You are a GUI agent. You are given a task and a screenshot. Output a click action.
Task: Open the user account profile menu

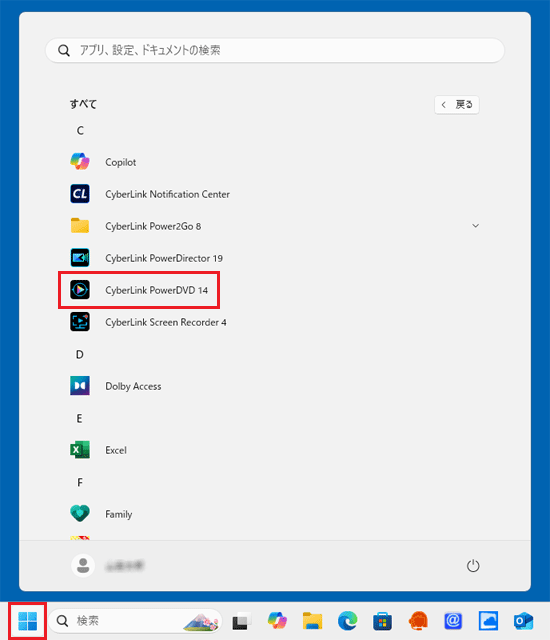pos(108,566)
